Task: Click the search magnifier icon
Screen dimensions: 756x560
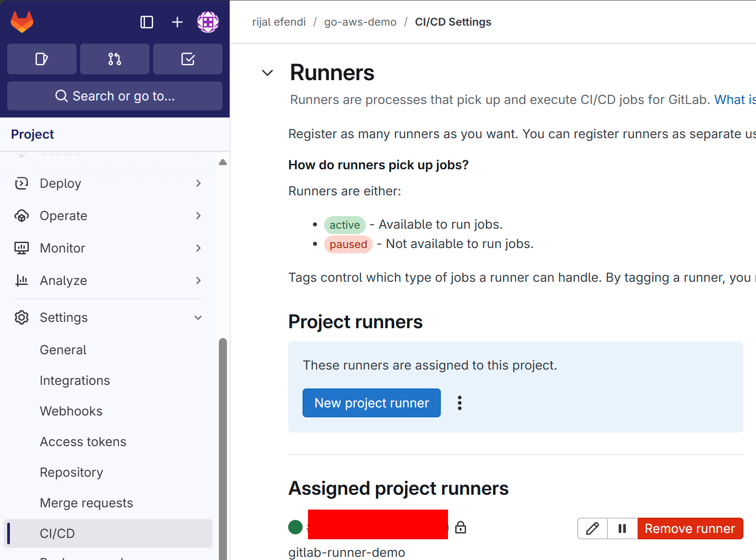Action: (61, 95)
